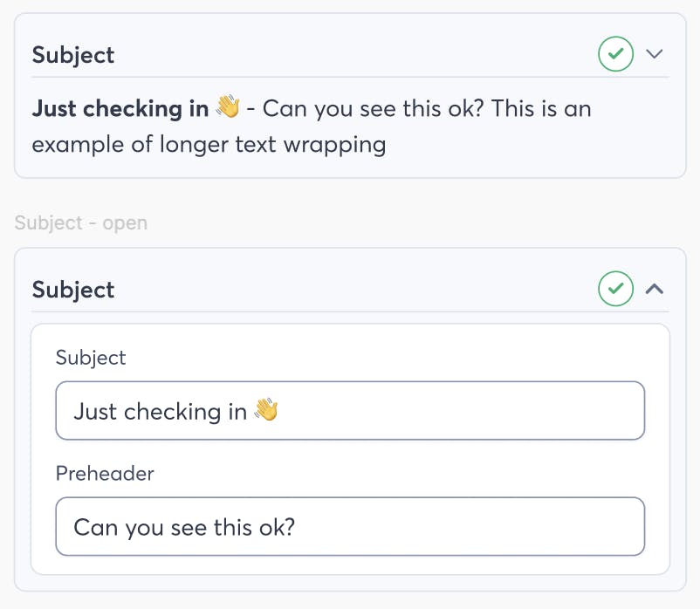The height and width of the screenshot is (609, 700).
Task: Click empty space at right end of Subject input
Action: [x=567, y=410]
